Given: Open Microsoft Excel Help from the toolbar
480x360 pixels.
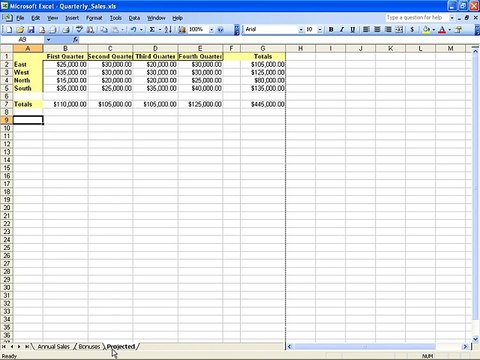Looking at the screenshot, I should [220, 30].
